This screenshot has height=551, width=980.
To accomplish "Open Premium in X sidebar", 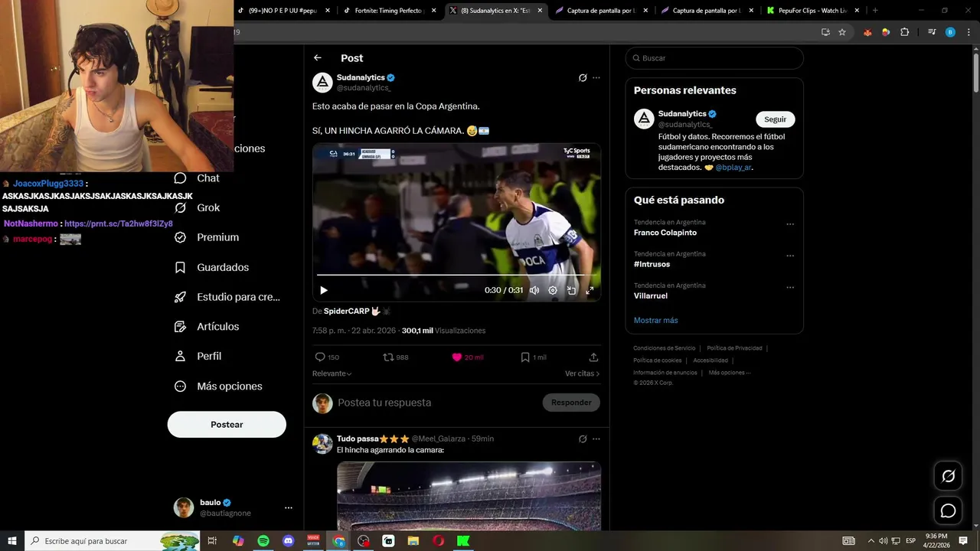I will tap(207, 237).
